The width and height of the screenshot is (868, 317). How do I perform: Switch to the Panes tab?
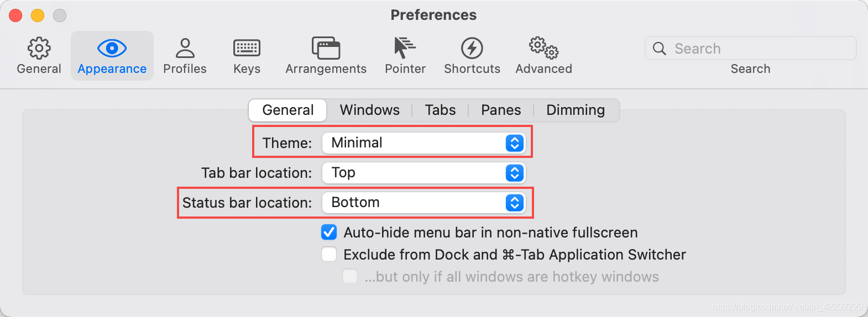[501, 110]
